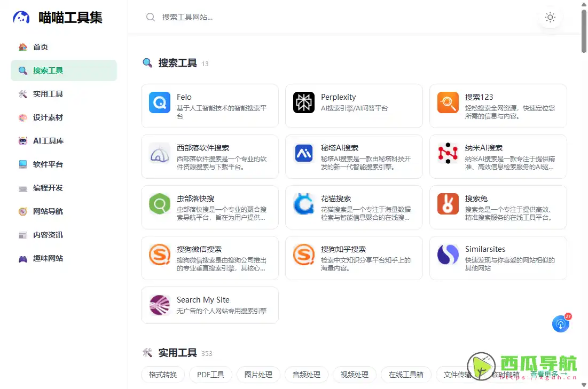Open 实用工具 in the sidebar

click(64, 94)
